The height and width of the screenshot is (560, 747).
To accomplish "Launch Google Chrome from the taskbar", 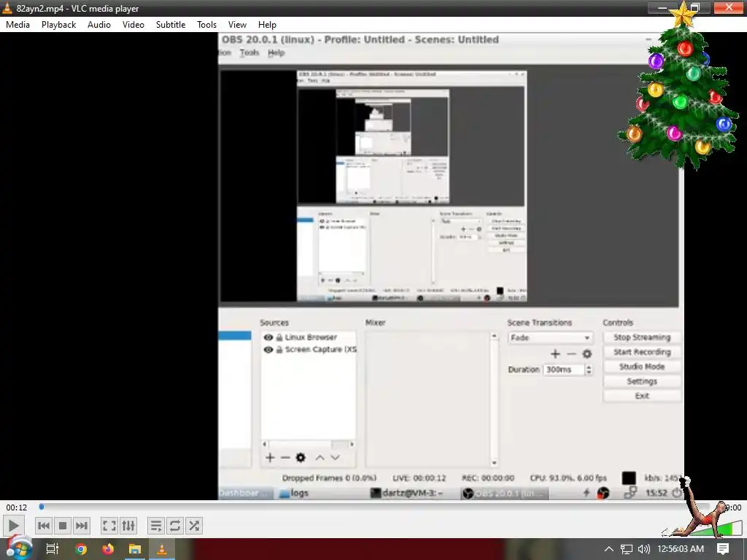I will pyautogui.click(x=81, y=549).
